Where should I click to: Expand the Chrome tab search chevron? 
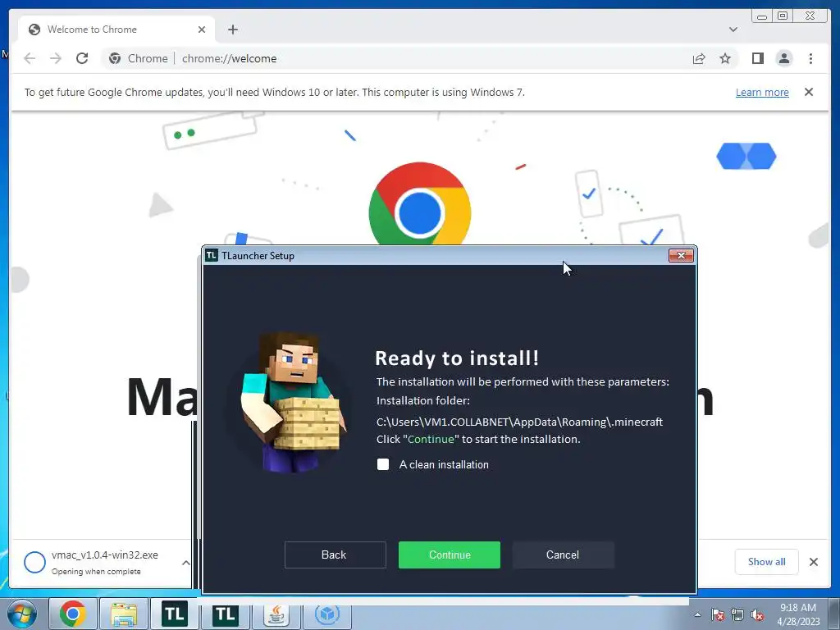point(733,30)
